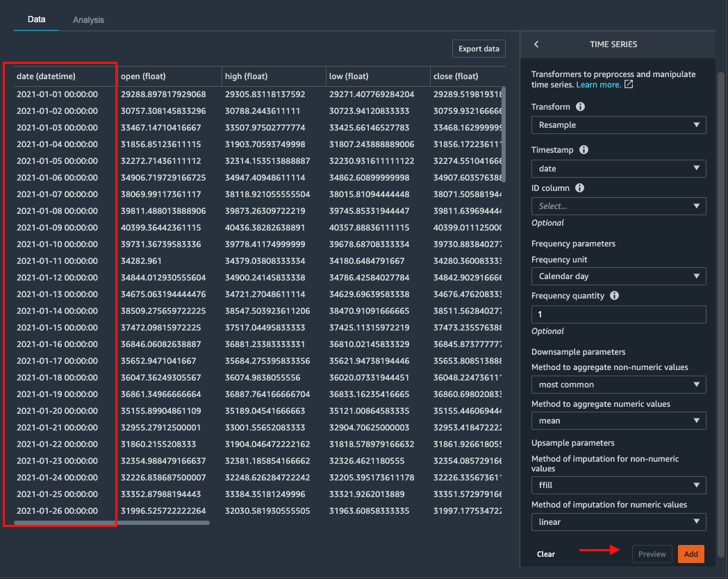Open the info icon beside Transform
728x579 pixels.
click(x=580, y=107)
